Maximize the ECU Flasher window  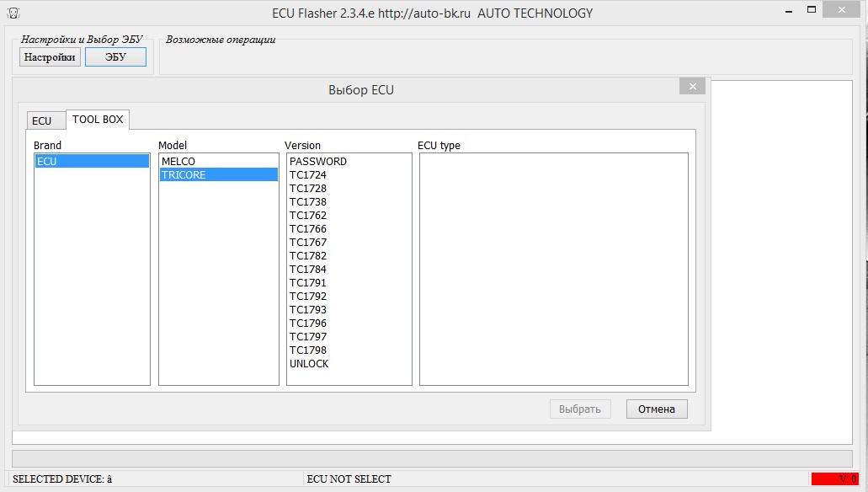[812, 9]
